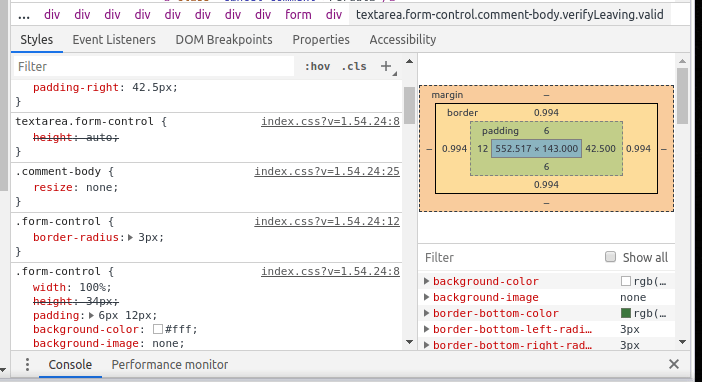Edit margin-top dash in box model

(546, 95)
